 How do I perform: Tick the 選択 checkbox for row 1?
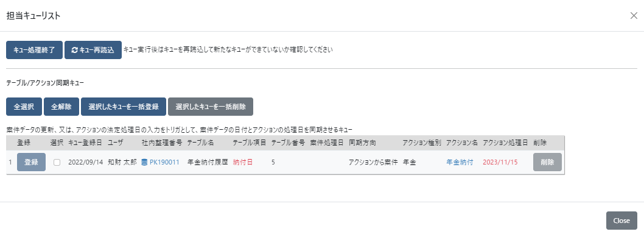[57, 162]
